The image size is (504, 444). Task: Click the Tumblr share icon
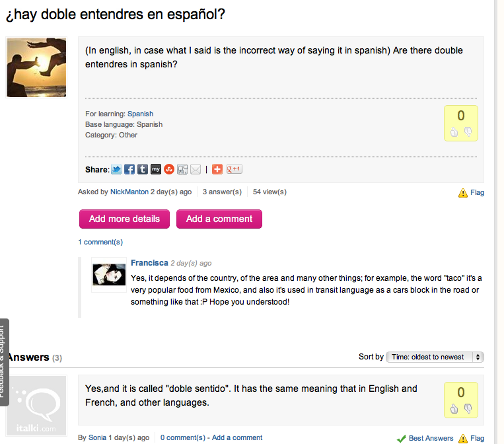143,169
